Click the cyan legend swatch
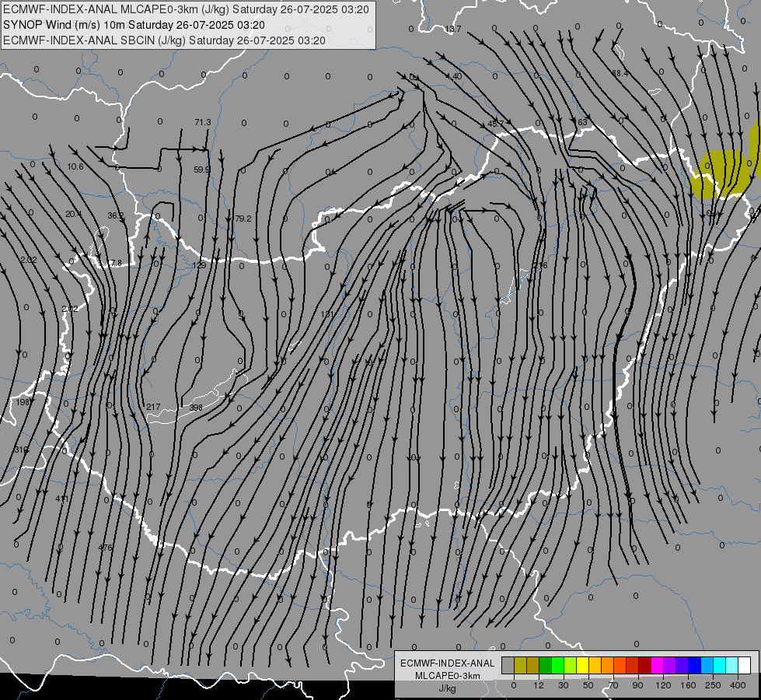 pyautogui.click(x=720, y=665)
